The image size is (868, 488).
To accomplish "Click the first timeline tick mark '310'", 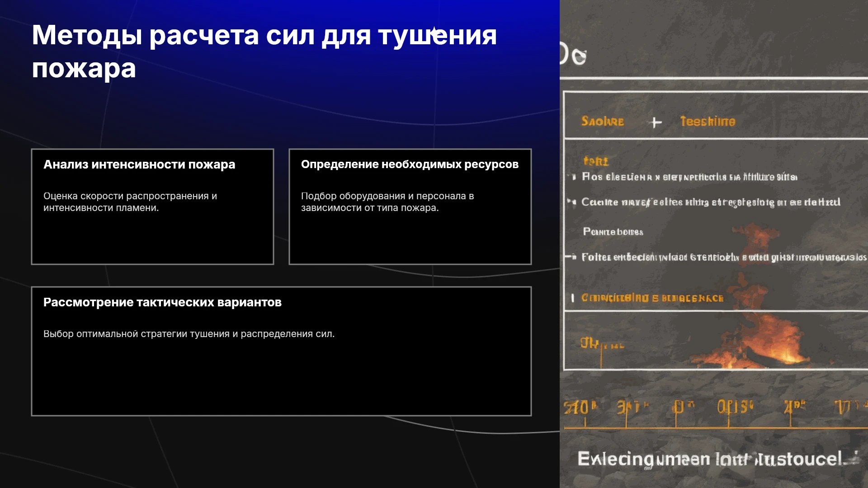I will (x=580, y=408).
